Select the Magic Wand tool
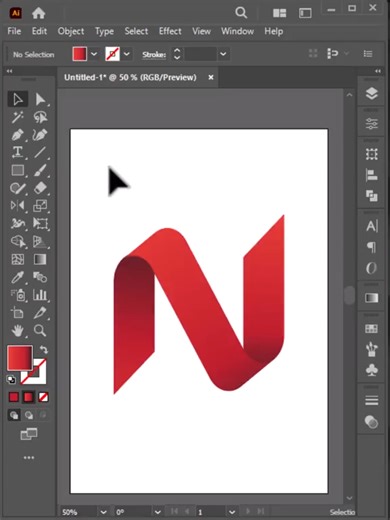Image resolution: width=390 pixels, height=520 pixels. pos(18,117)
